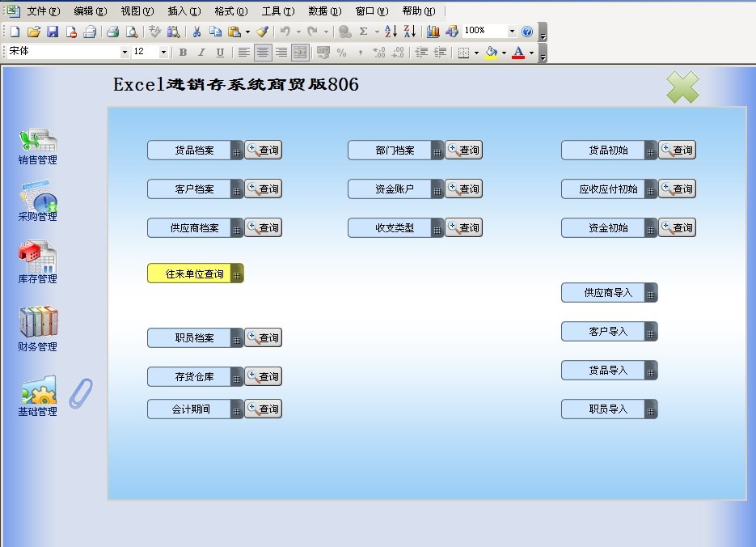Click the 资金账户 button
756x547 pixels.
tap(395, 189)
